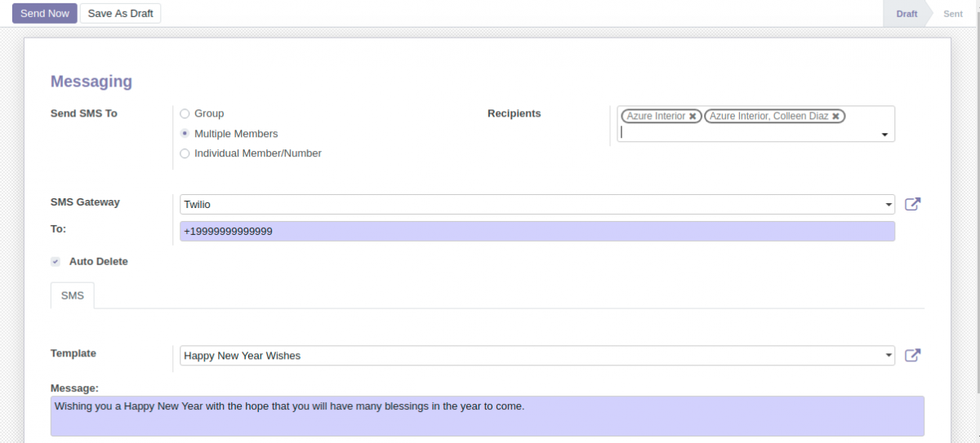The width and height of the screenshot is (980, 443).
Task: Click the To phone number field
Action: [x=537, y=232]
